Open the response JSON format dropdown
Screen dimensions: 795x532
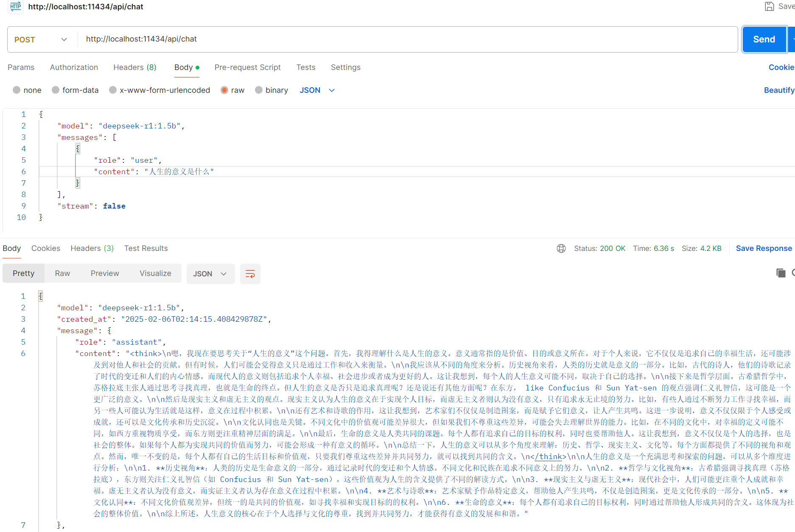coord(210,274)
